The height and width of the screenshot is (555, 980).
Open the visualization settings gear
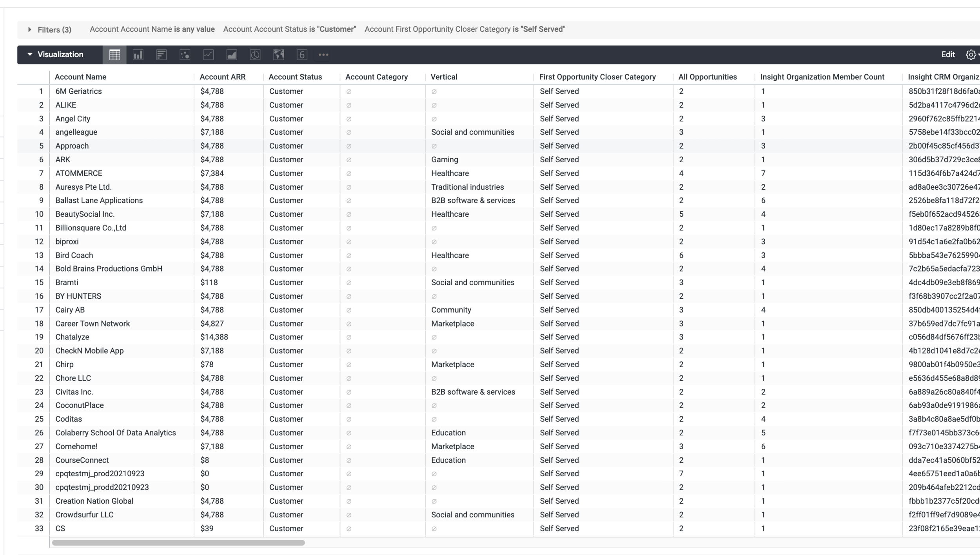click(971, 55)
